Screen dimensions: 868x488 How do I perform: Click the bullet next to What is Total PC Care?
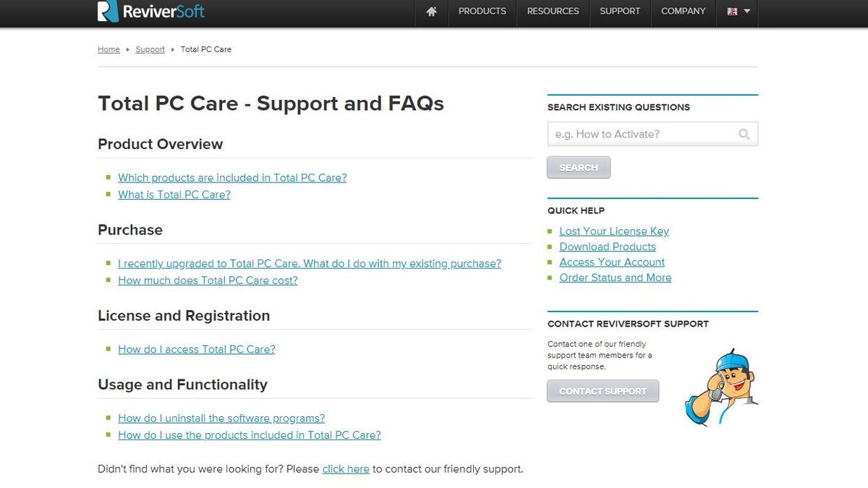click(110, 194)
